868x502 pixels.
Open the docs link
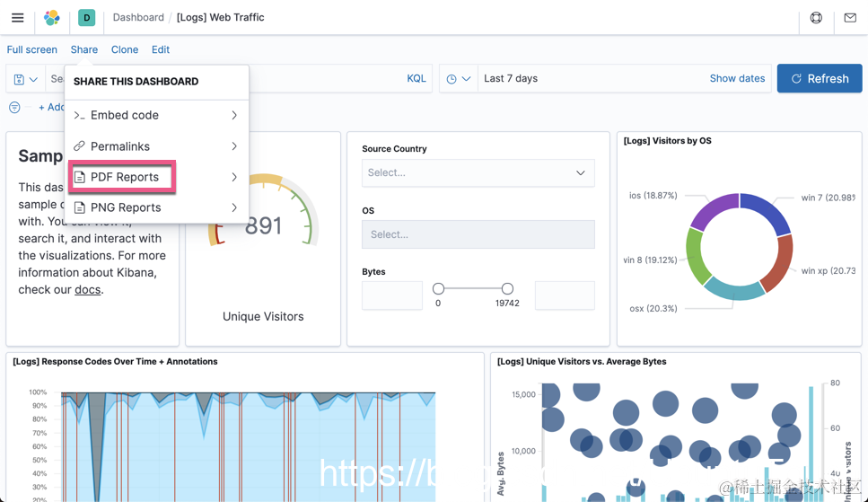tap(87, 290)
